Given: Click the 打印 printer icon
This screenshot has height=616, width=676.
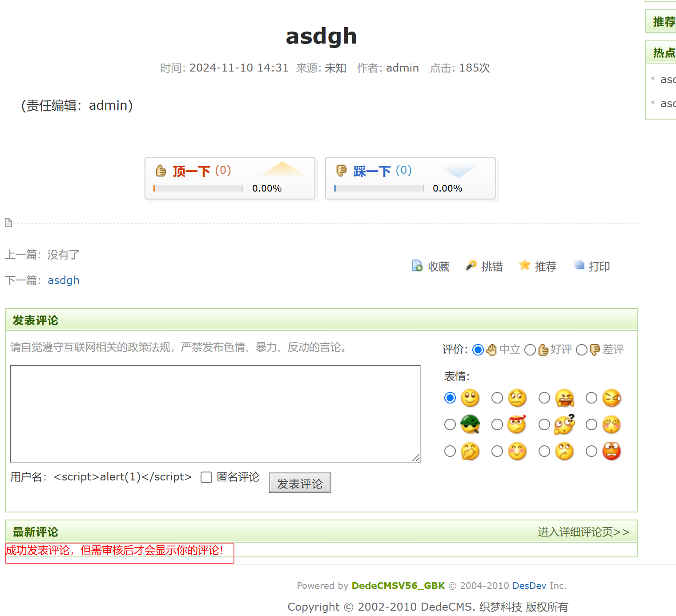Looking at the screenshot, I should point(579,265).
